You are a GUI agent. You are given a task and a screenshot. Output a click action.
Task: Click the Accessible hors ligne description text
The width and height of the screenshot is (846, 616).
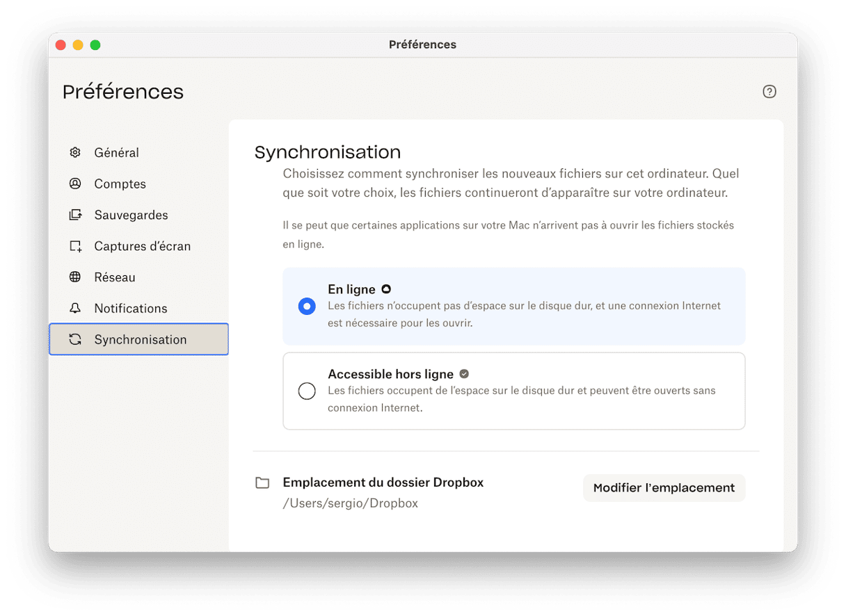(521, 399)
